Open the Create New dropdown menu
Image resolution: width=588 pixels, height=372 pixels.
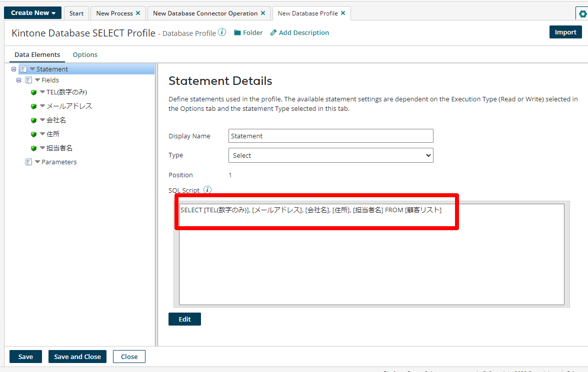[33, 13]
